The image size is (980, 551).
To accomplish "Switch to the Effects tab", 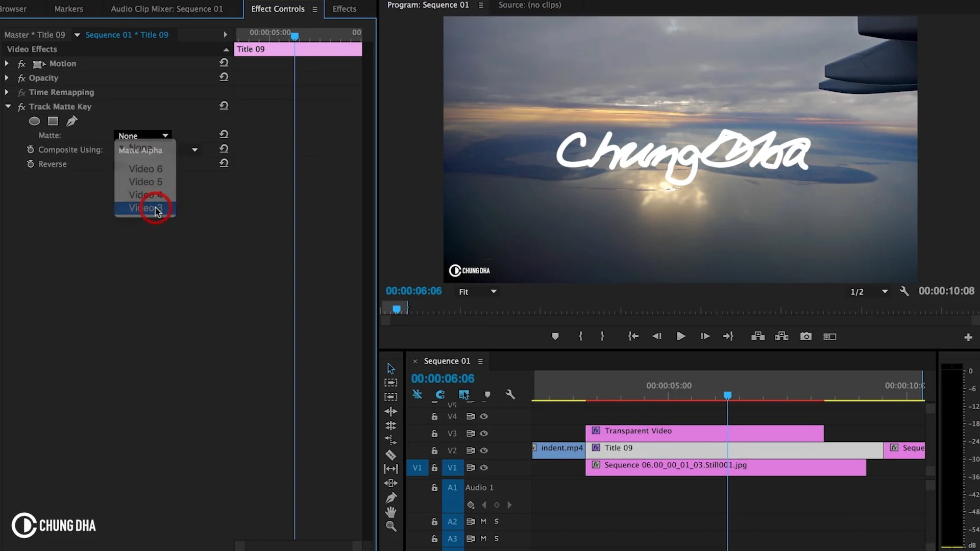I will tap(344, 9).
